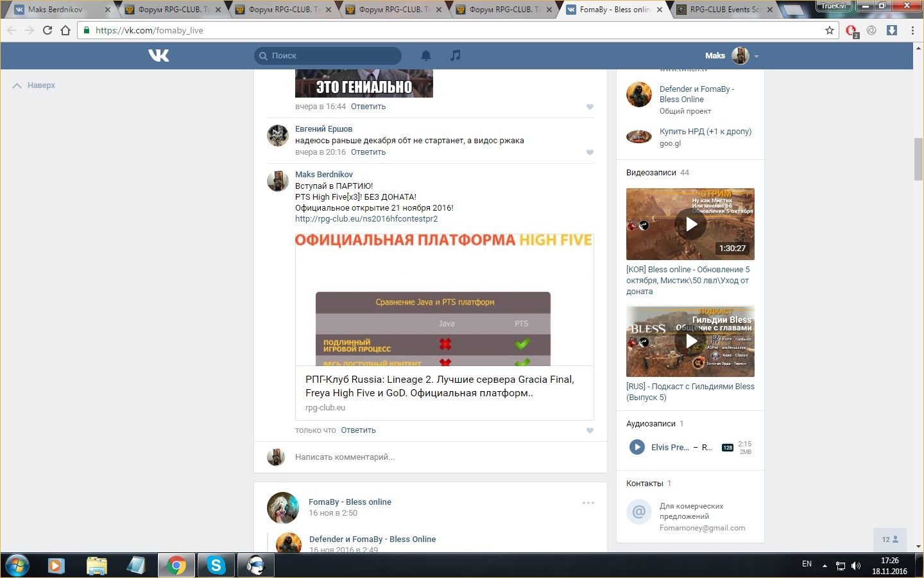Viewport: 924px width, 578px height.
Task: Open the rpg-club.eu contest link
Action: point(366,219)
